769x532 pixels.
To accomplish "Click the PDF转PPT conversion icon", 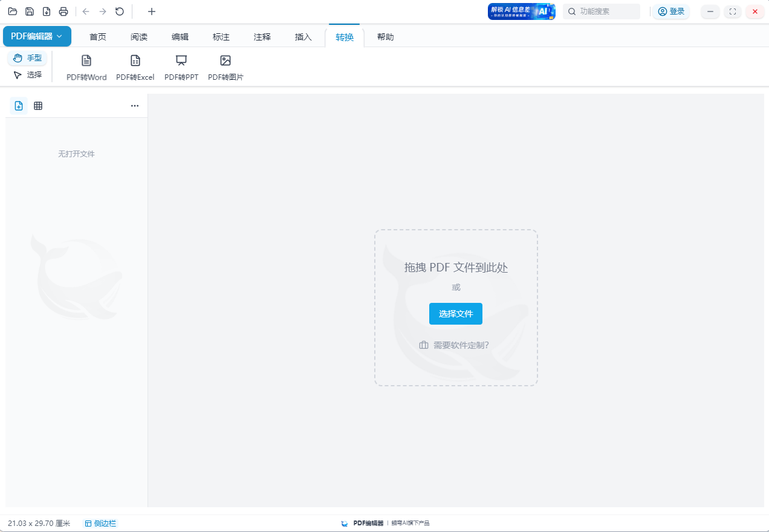I will [181, 61].
